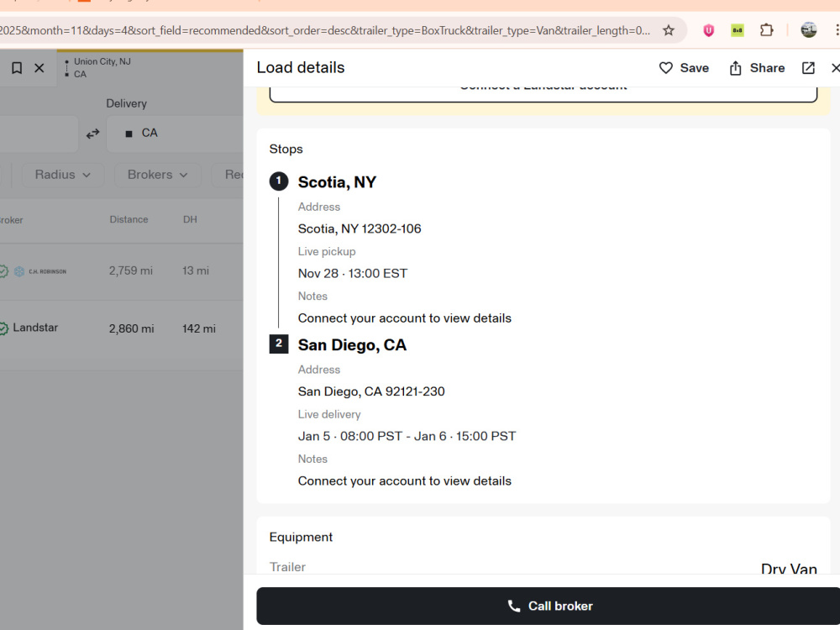Click the San Diego, CA stop heading

pyautogui.click(x=352, y=345)
